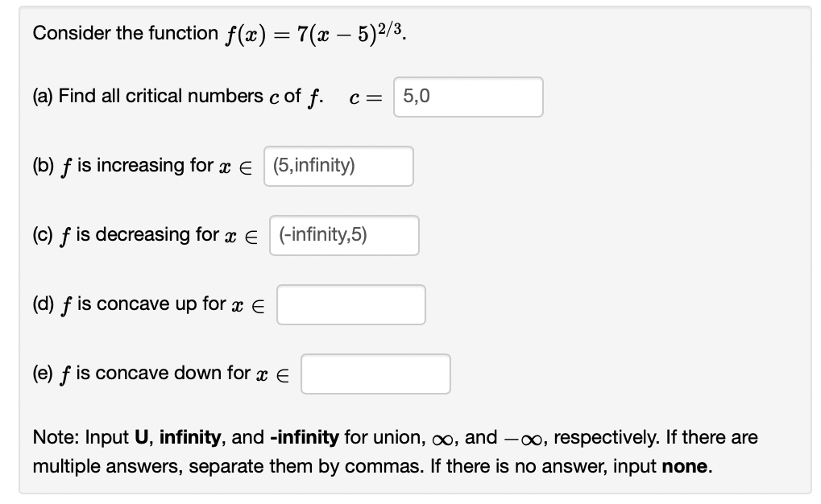The width and height of the screenshot is (821, 504).
Task: Select the increasing interval field showing (5,infinity)
Action: [338, 166]
